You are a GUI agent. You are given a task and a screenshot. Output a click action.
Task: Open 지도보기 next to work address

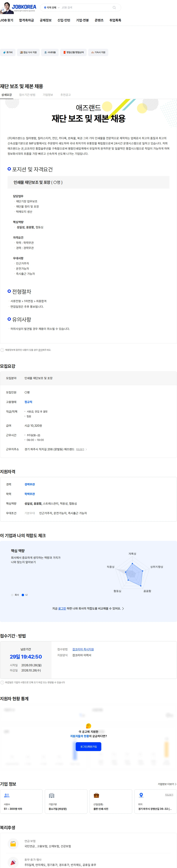coord(80,449)
